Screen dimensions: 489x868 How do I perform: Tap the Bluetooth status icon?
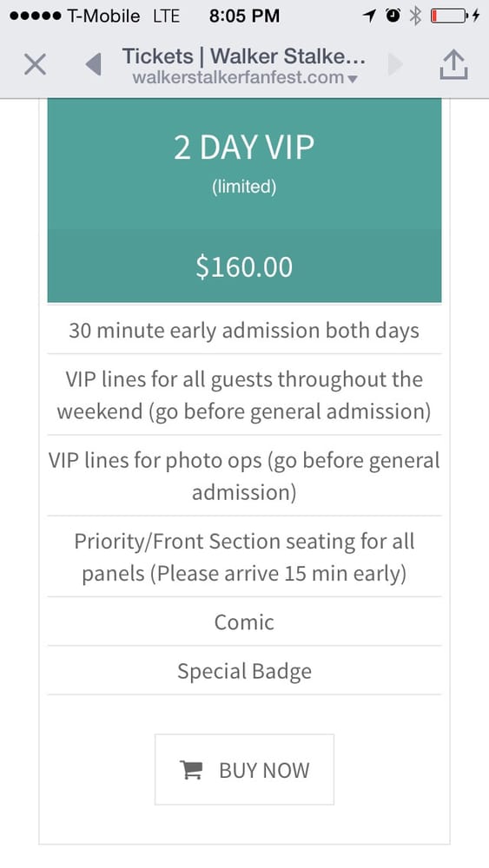[415, 16]
